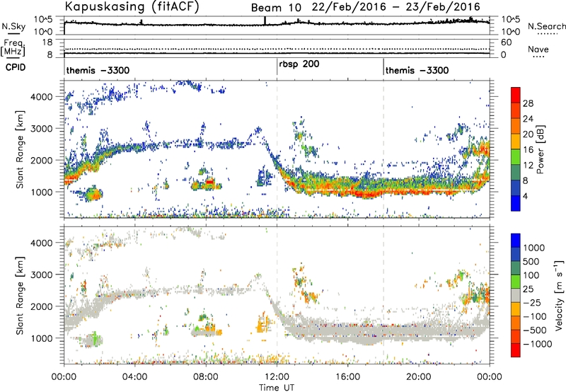Click the date range '22/Feb/2016 - 23/Feb/2016'
The image size is (566, 392).
396,7
